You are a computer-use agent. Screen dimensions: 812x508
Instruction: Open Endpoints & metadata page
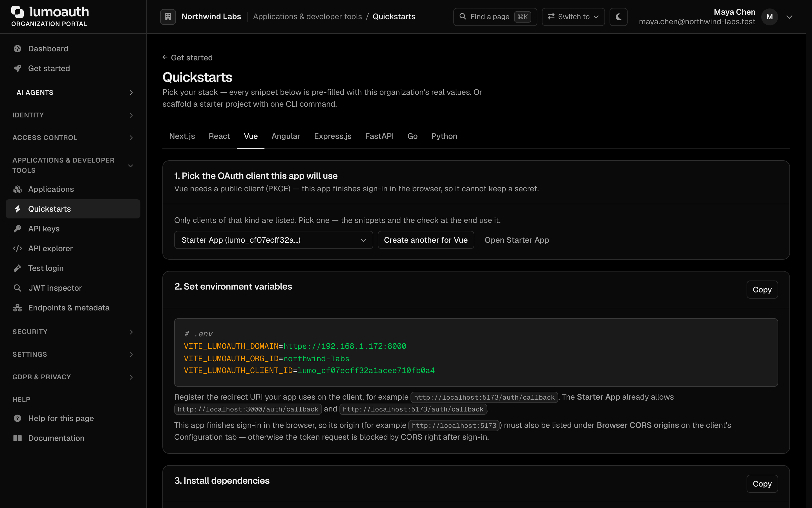[73, 308]
